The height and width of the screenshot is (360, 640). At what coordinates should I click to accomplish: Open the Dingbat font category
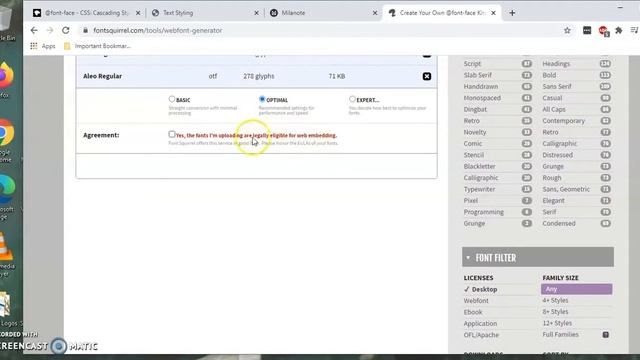point(475,109)
